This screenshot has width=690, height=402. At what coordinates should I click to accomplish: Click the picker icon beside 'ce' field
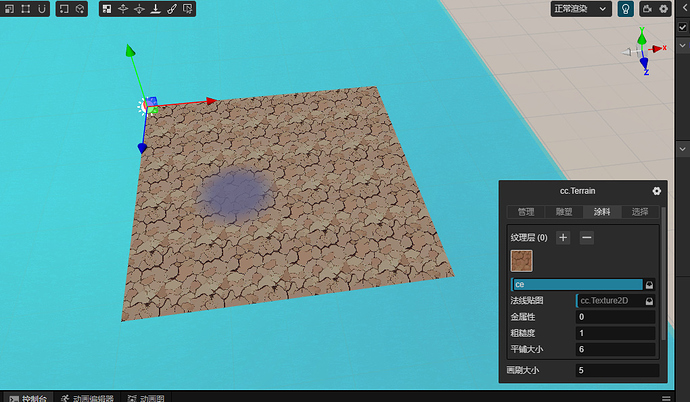tap(649, 285)
